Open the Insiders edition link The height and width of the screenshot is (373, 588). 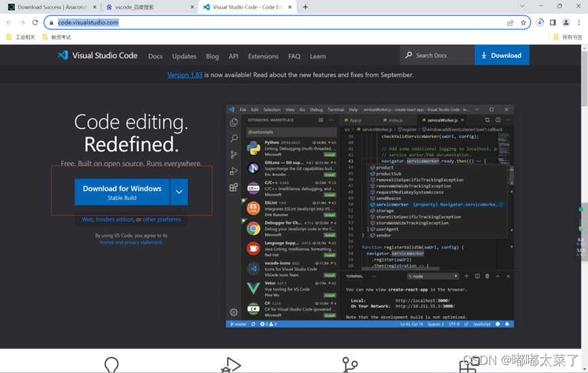point(114,219)
